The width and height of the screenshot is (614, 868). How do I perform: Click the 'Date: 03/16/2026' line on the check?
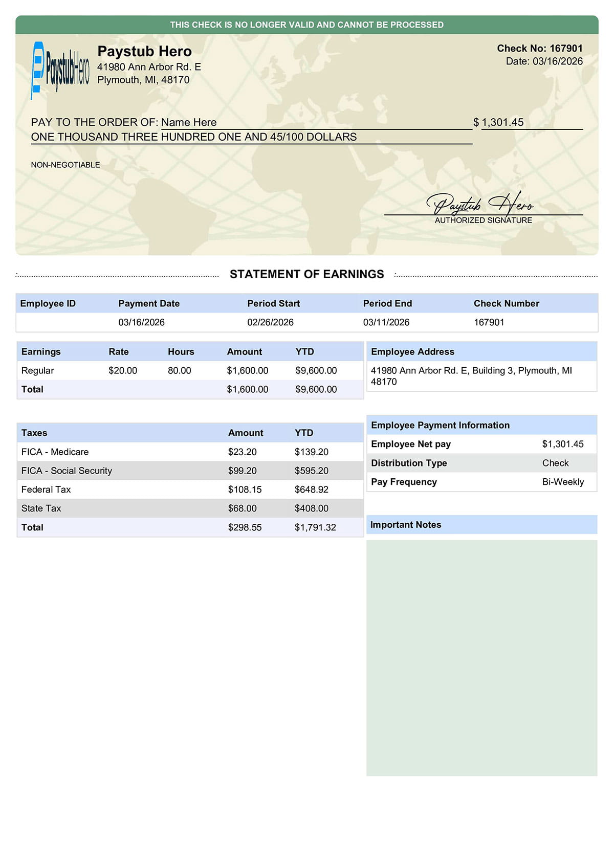[544, 61]
